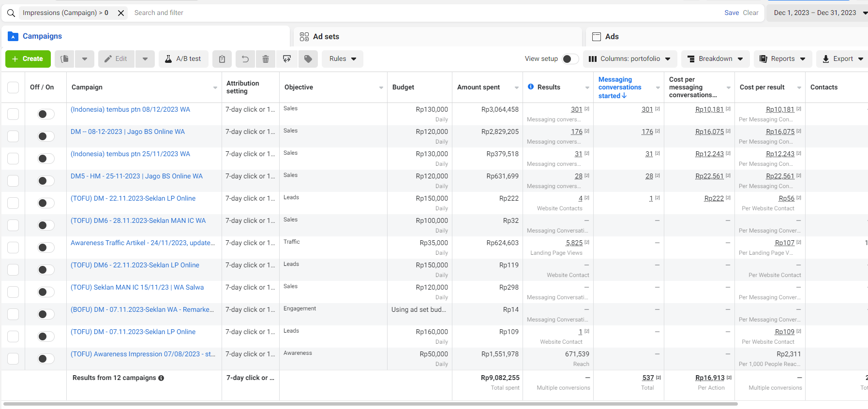Image resolution: width=868 pixels, height=409 pixels.
Task: Click the clipboard paste icon in toolbar
Action: pos(222,59)
